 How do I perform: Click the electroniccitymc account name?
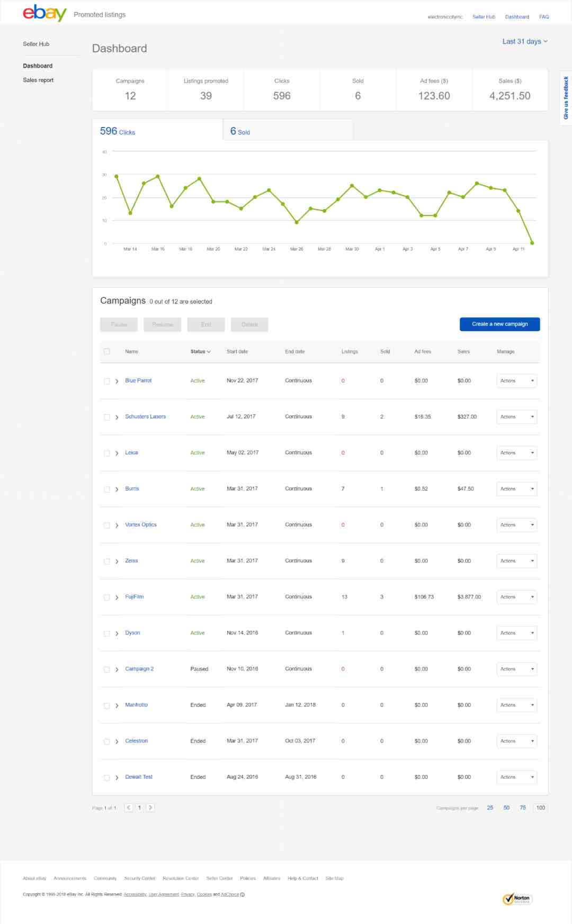tap(445, 17)
